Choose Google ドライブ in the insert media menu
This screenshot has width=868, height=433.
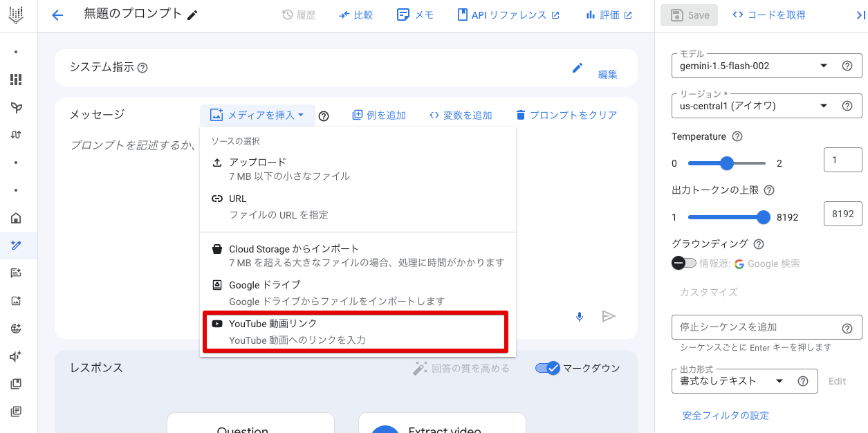(x=355, y=291)
